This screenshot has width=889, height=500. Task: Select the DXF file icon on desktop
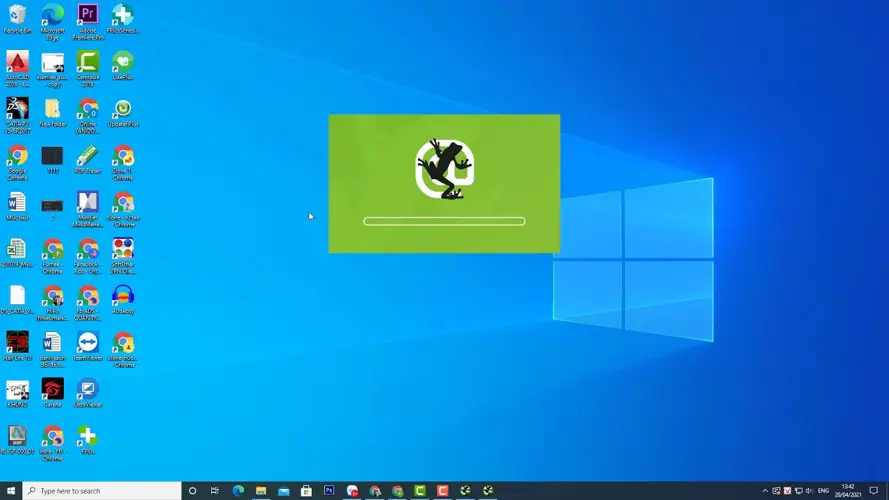(x=17, y=440)
